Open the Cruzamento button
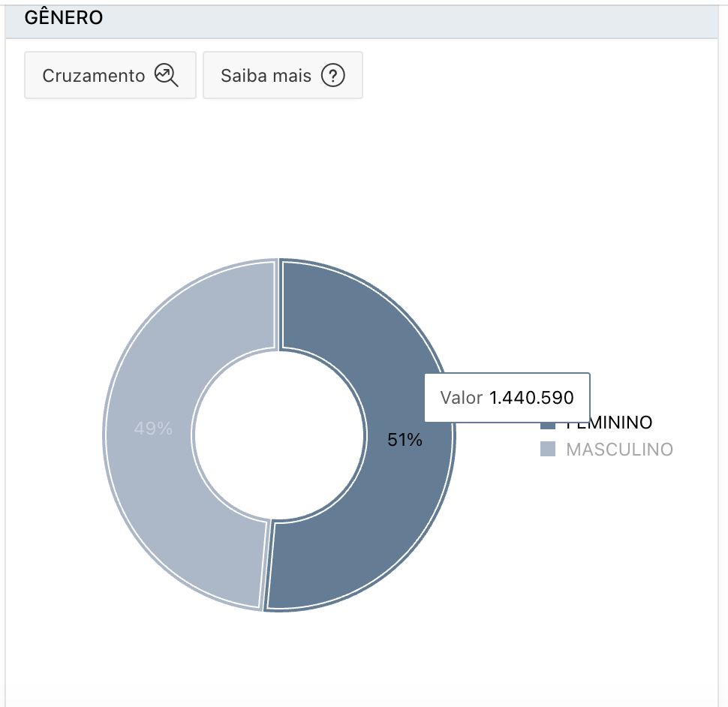Image resolution: width=728 pixels, height=707 pixels. click(x=110, y=75)
